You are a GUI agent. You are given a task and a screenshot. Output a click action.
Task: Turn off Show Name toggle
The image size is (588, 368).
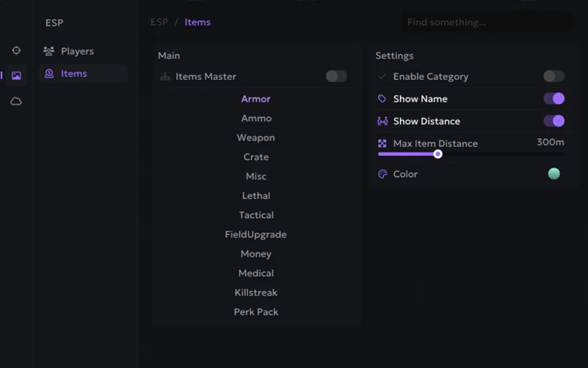pos(554,99)
